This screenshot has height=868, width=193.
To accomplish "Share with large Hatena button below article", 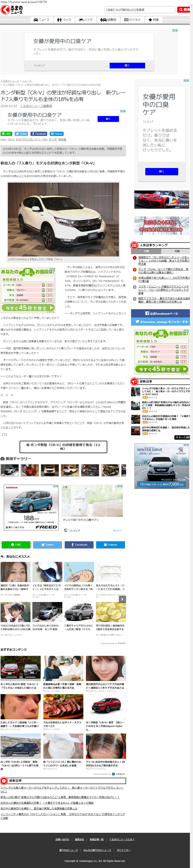I will 110,545.
